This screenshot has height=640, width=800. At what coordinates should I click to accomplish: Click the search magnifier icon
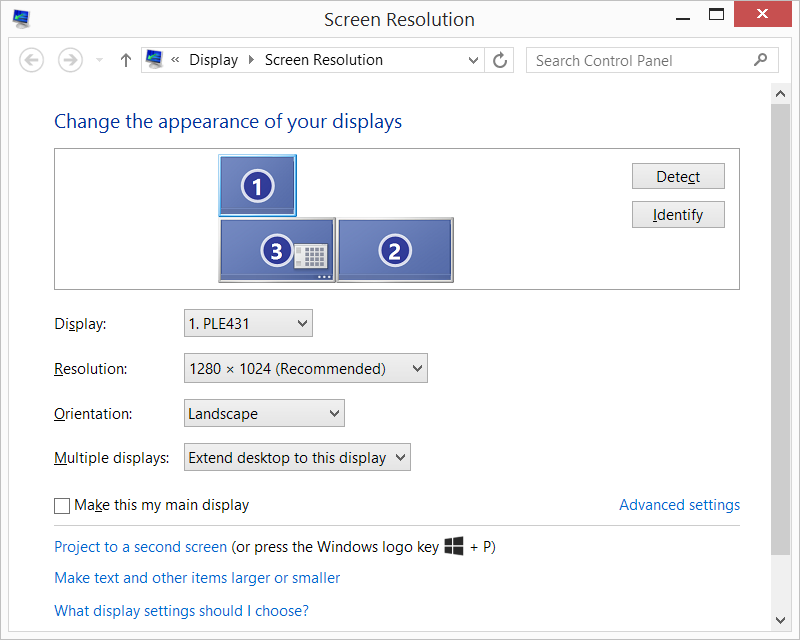pos(762,60)
